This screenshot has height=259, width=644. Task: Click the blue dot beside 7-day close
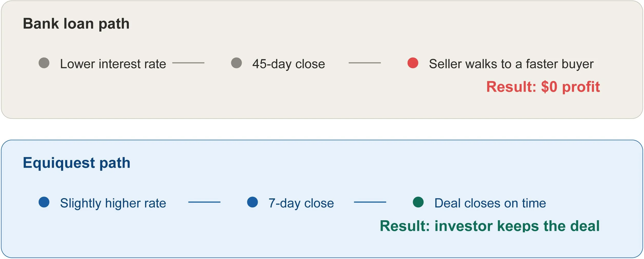tap(252, 202)
